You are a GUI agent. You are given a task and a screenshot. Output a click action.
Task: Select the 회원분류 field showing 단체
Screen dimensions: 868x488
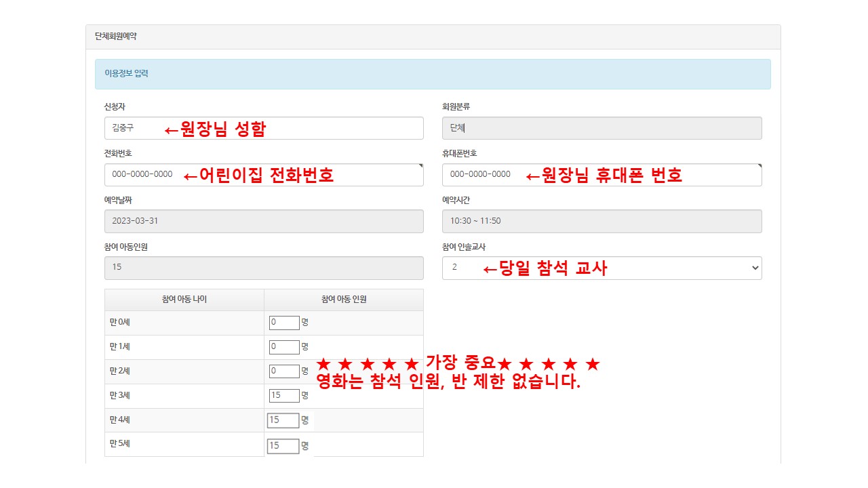601,128
